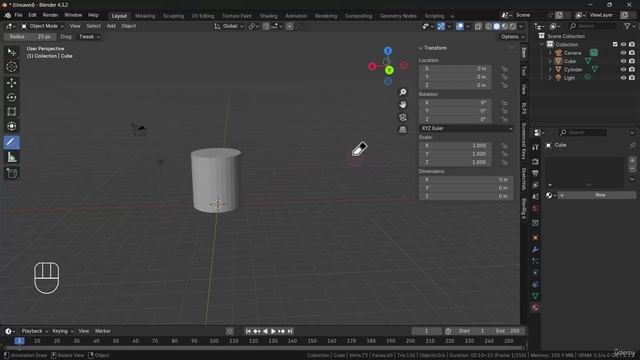Toggle viewport overlays
640x360 pixels.
(x=460, y=26)
